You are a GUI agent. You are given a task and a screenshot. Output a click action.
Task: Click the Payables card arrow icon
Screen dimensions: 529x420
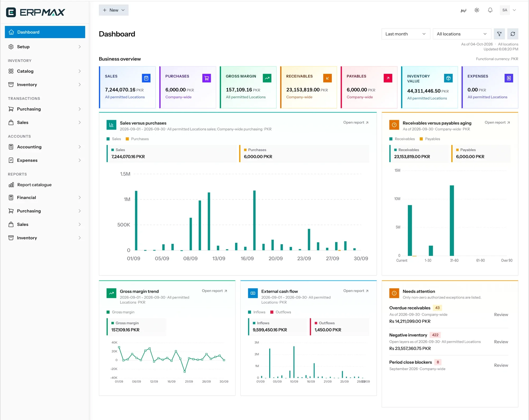point(388,78)
